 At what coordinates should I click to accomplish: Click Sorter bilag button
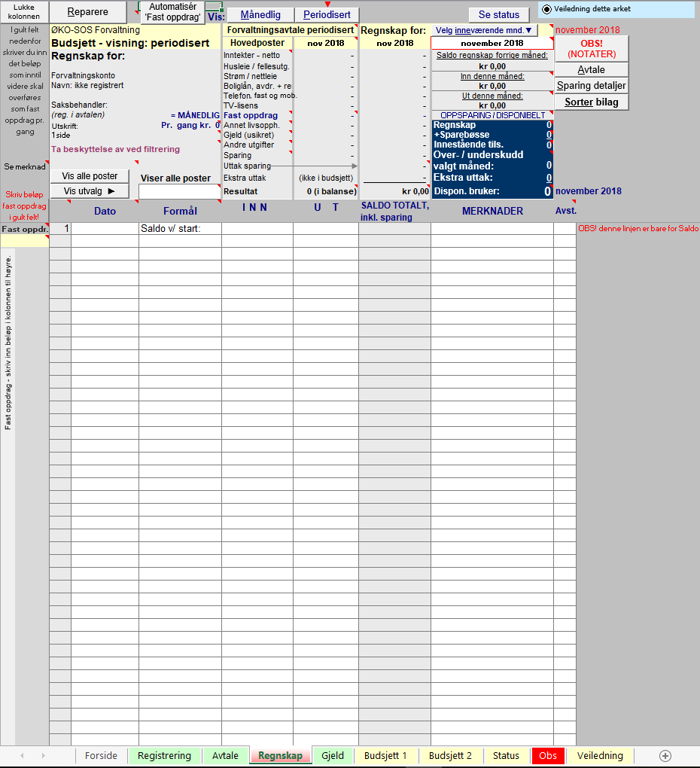(x=592, y=102)
